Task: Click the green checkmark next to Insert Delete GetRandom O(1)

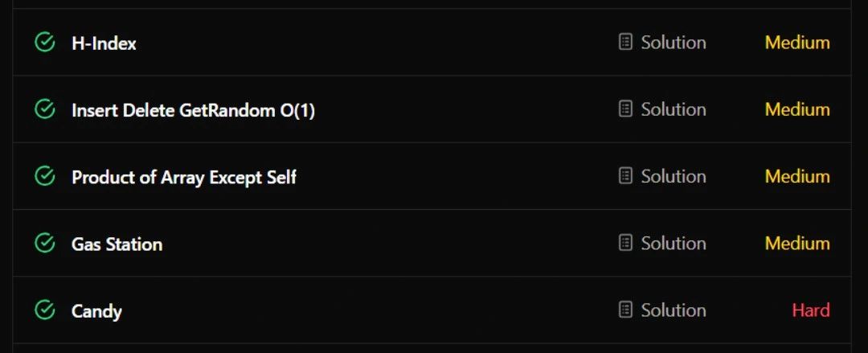Action: click(x=45, y=109)
